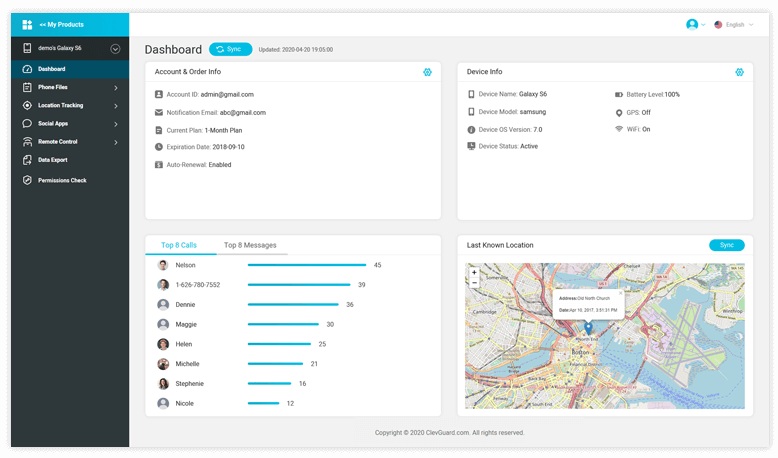Click the map location pin marker
The height and width of the screenshot is (458, 778).
588,327
